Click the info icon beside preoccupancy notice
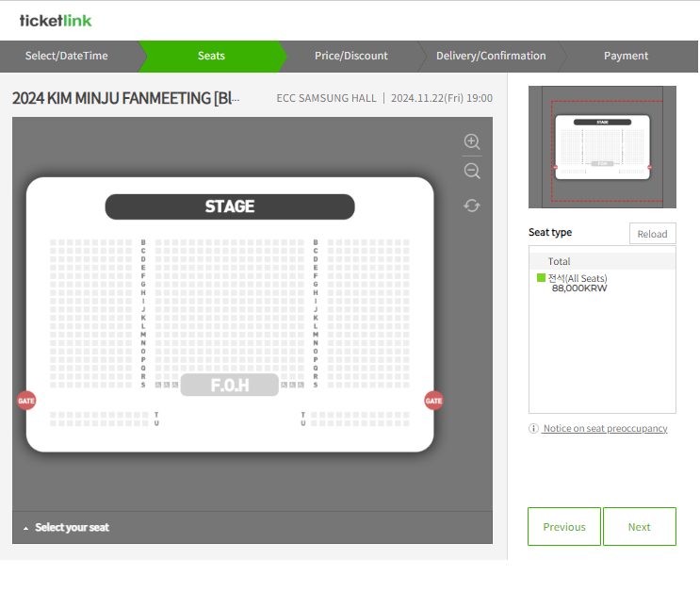Viewport: 700px width, 592px height. 533,429
